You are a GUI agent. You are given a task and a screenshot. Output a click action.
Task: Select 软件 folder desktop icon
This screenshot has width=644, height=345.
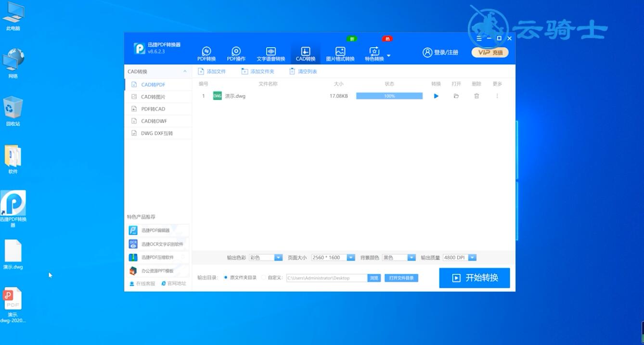click(x=13, y=159)
